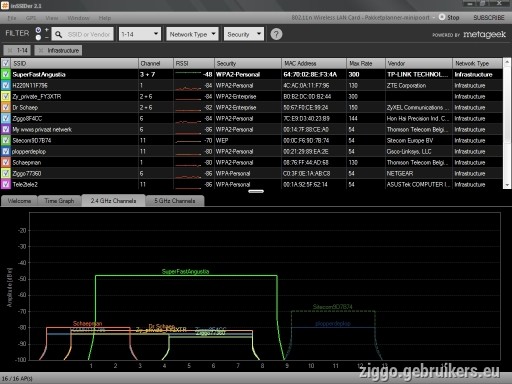Click the minus filter remove icon

pos(47,38)
